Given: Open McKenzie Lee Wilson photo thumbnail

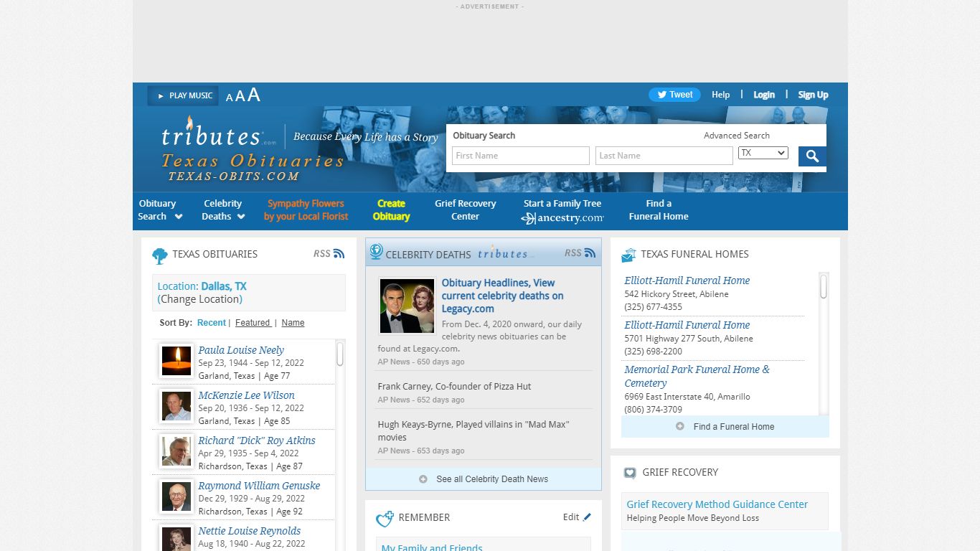Looking at the screenshot, I should [x=176, y=406].
